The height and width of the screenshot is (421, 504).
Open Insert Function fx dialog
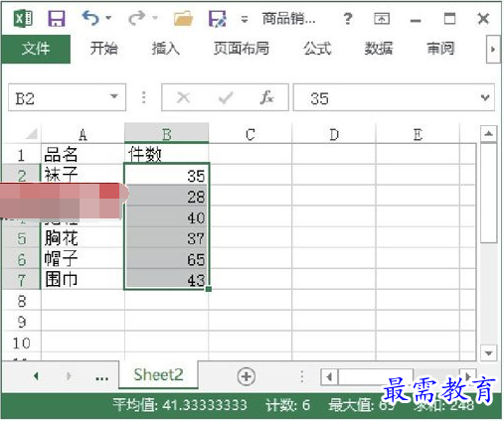tap(266, 97)
